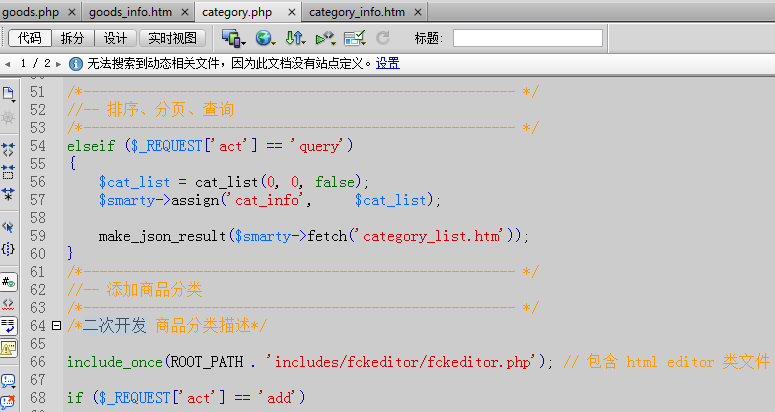The image size is (775, 412).
Task: Click the 'query' string on line 54
Action: [x=319, y=146]
